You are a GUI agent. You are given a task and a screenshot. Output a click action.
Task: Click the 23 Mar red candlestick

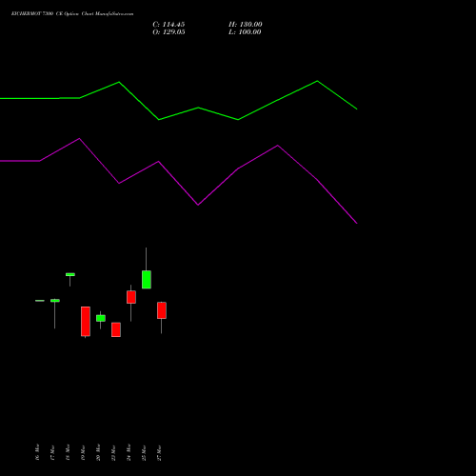(x=116, y=329)
